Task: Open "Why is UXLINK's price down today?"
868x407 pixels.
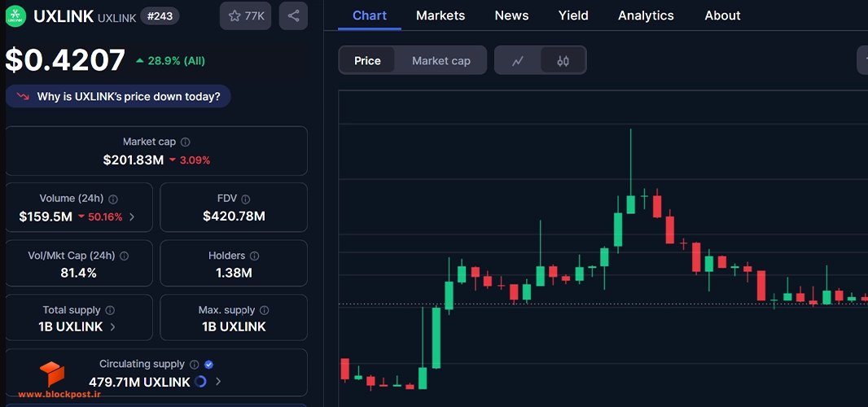Action: click(x=118, y=96)
